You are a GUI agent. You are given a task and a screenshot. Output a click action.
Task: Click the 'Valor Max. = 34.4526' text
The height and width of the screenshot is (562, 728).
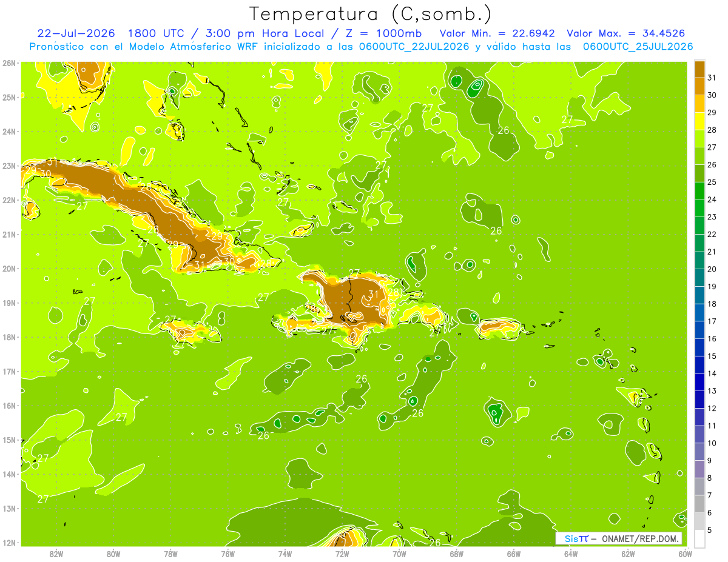coord(625,33)
